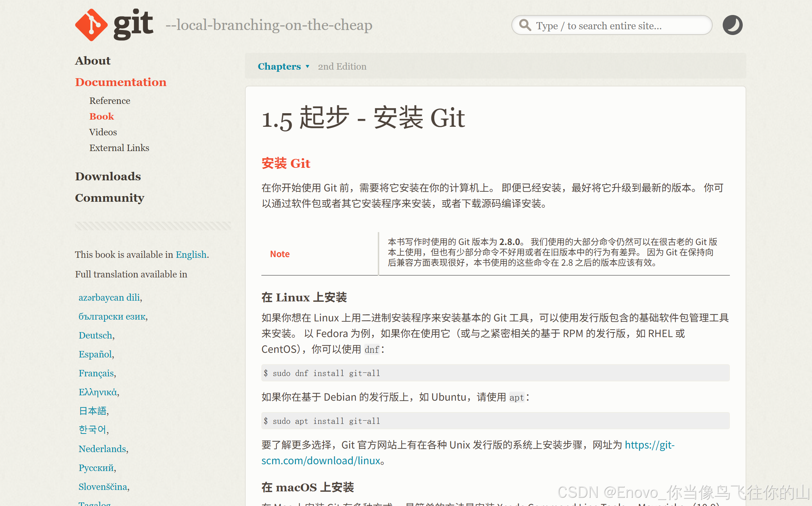Go to the Reference page
The image size is (812, 506).
110,101
